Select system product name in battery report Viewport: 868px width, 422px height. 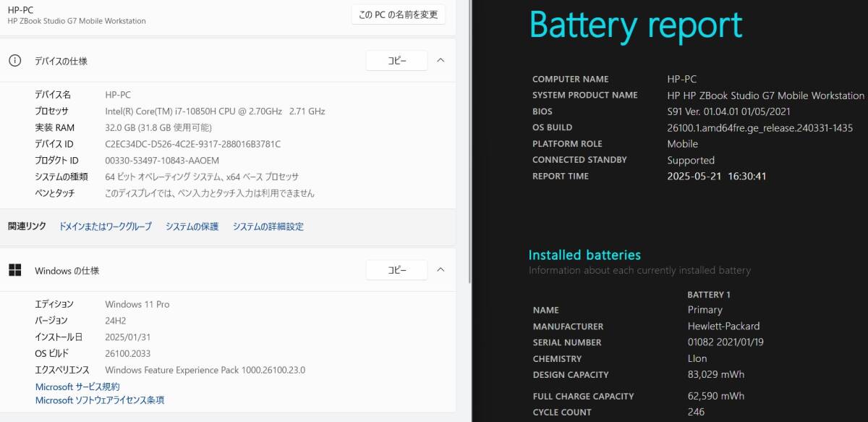point(765,96)
